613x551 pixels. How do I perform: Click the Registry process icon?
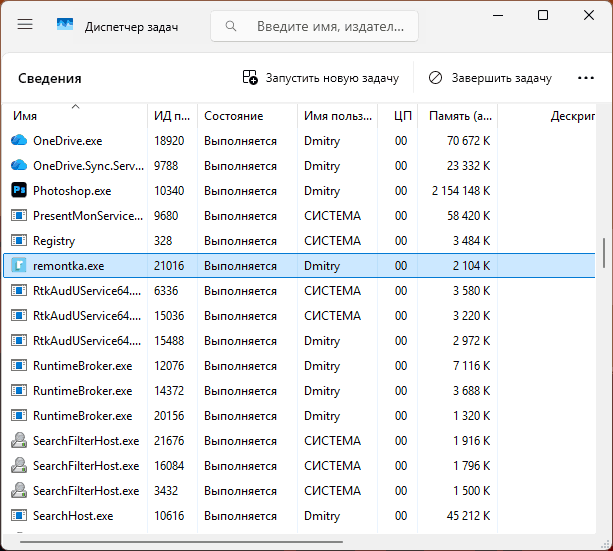click(19, 241)
